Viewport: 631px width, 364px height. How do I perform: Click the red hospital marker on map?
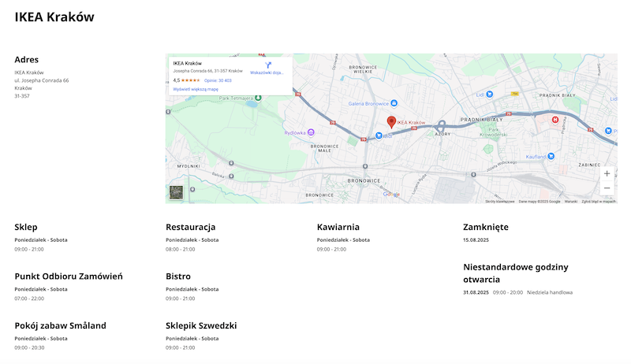554,120
